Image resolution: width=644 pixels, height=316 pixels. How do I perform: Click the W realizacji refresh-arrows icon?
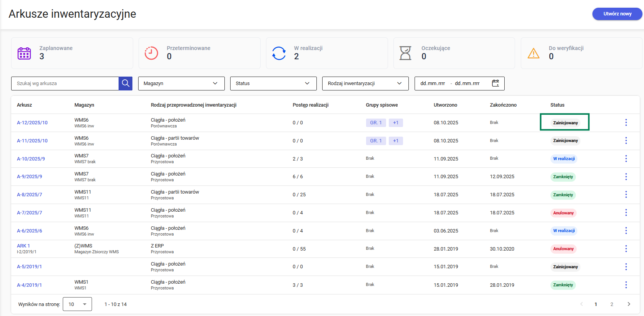[x=279, y=53]
